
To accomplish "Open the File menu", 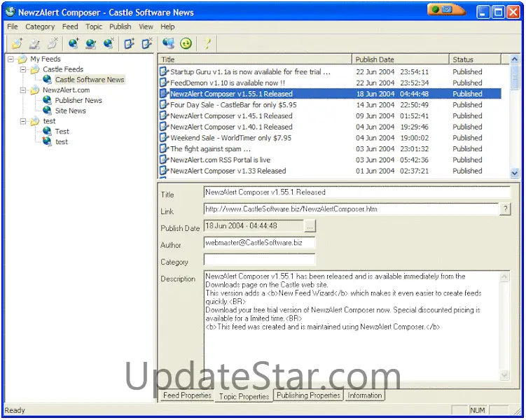I will tap(13, 27).
